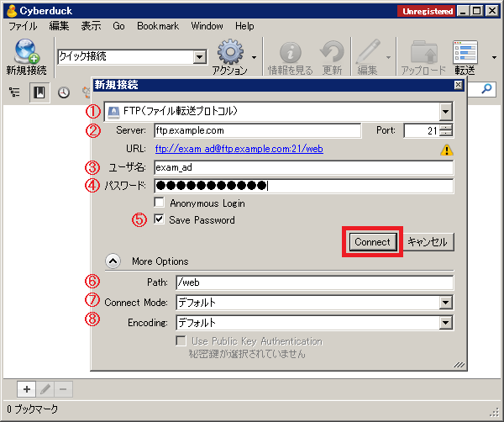Viewport: 504px width, 422px height.
Task: Show the bookmarks view icon
Action: click(x=39, y=92)
